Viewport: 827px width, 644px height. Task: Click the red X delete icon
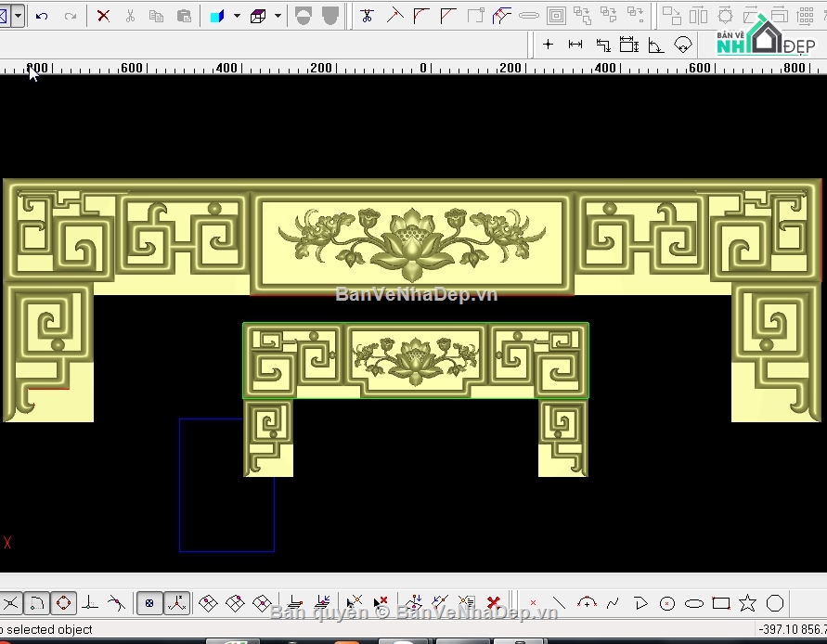(103, 16)
